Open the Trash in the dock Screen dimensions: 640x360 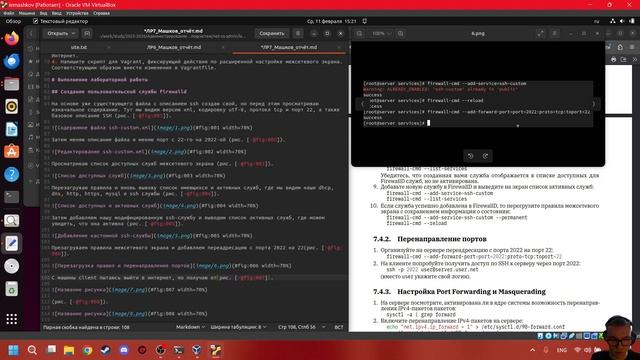pos(11,289)
